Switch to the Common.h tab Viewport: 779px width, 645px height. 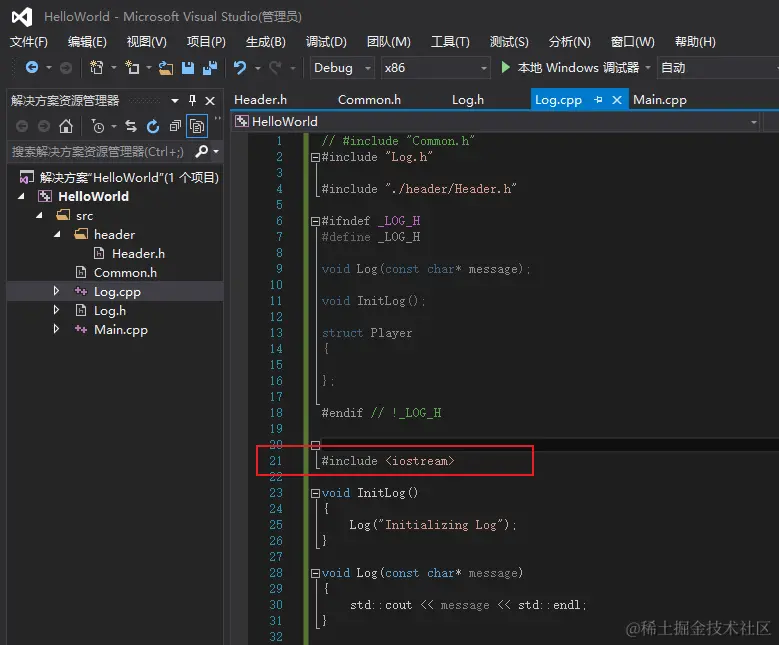[x=369, y=100]
